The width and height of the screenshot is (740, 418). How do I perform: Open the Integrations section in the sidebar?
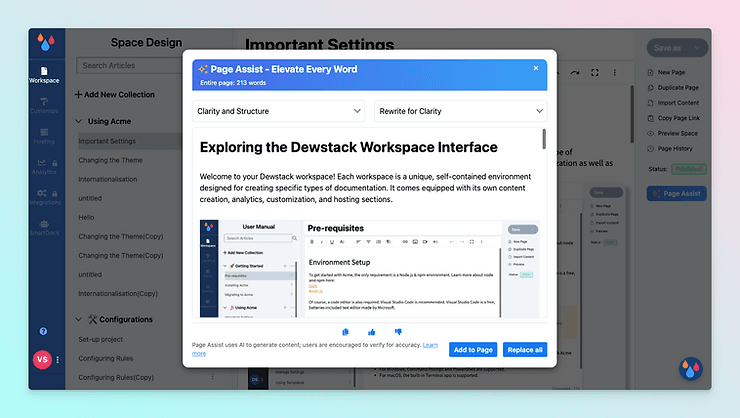(44, 197)
